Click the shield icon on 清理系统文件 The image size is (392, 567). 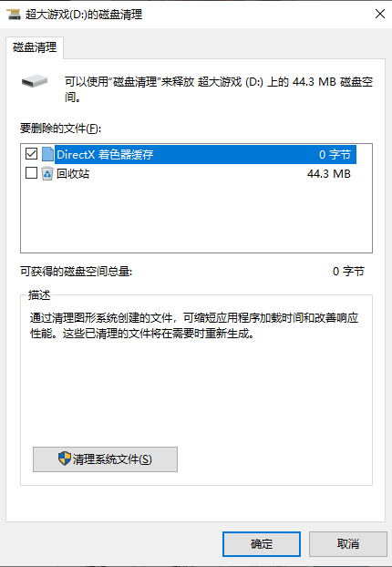click(x=65, y=459)
